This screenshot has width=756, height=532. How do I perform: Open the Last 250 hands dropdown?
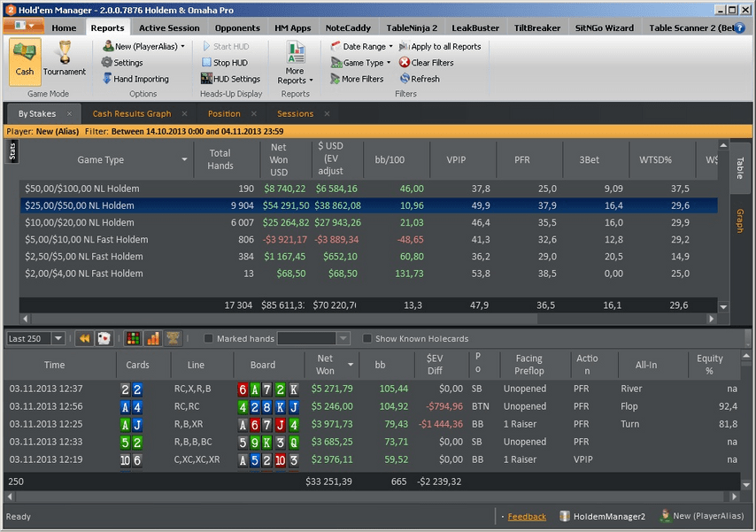(58, 339)
